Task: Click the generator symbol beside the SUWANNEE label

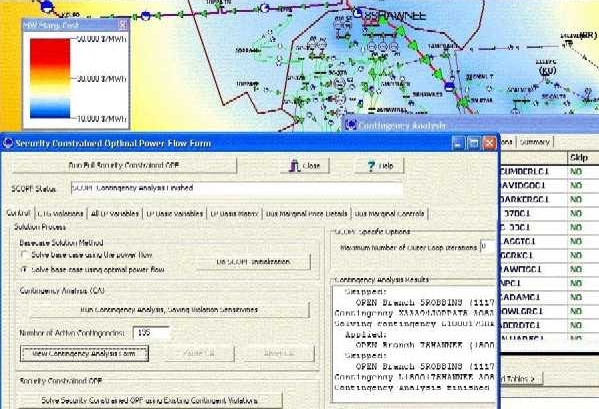Action: click(x=358, y=14)
